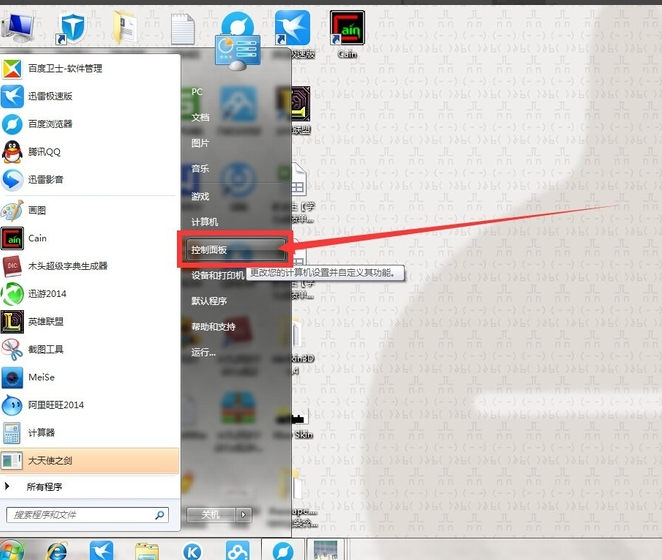Click Internet Explorer icon on the taskbar
Screen dimensions: 662x560
[55, 550]
